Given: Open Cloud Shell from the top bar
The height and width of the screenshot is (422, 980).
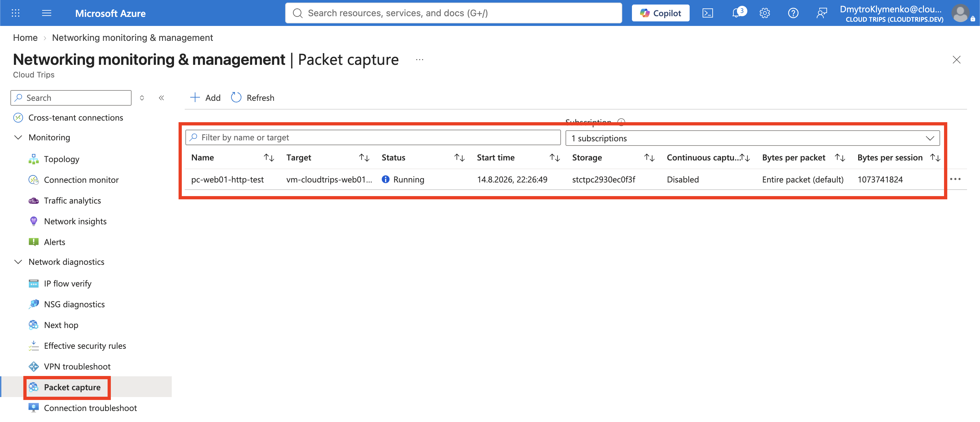Looking at the screenshot, I should pyautogui.click(x=707, y=13).
